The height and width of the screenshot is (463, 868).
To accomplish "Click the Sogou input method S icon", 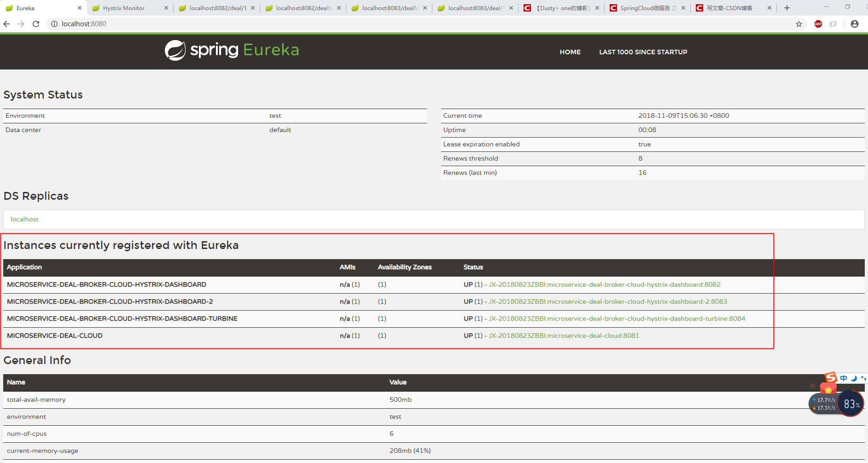I will [x=831, y=378].
